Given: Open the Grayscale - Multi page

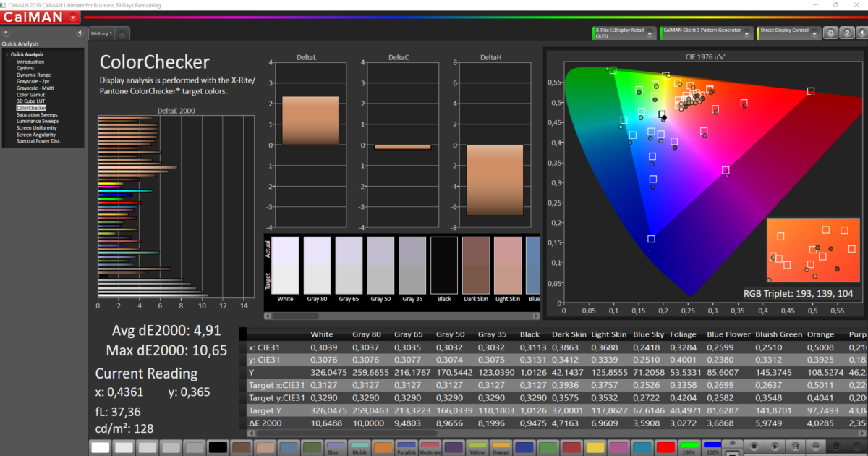Looking at the screenshot, I should [x=35, y=88].
